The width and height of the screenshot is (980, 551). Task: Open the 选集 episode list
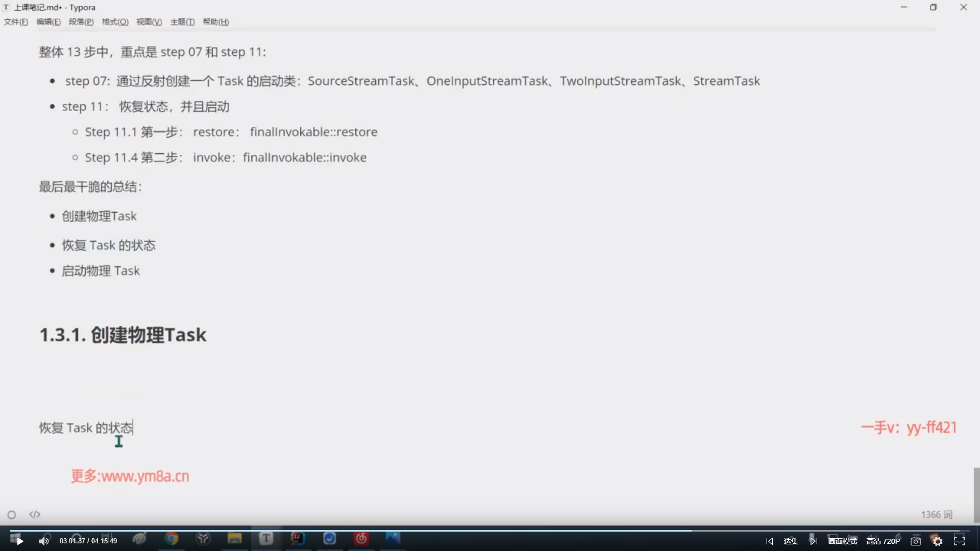coord(791,541)
